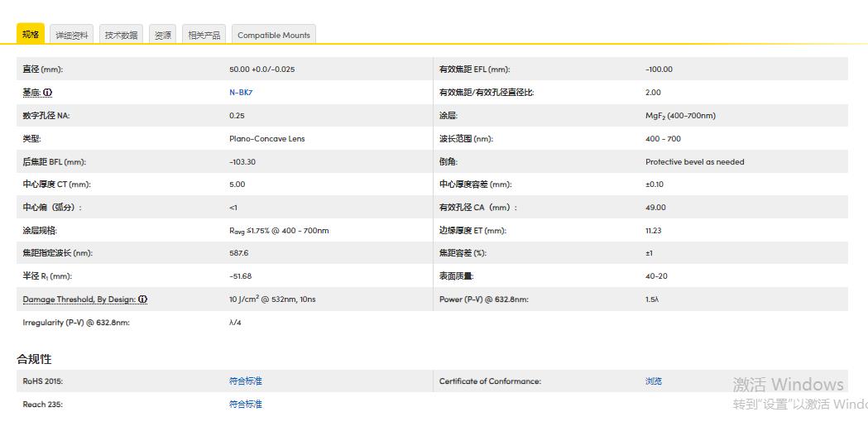Screen dimensions: 868x431
Task: Click the 后焦距 BFL (mm) label
Action: 55,162
